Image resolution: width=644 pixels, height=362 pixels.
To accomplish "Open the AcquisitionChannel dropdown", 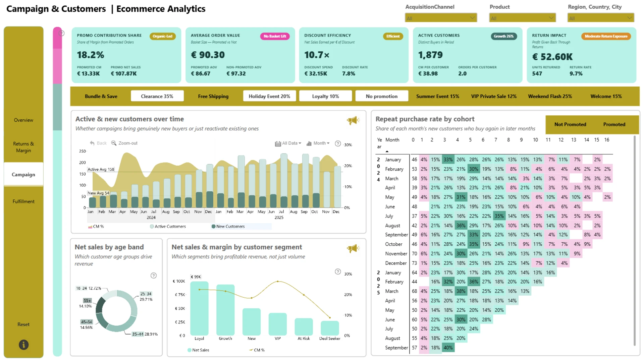I will point(441,18).
